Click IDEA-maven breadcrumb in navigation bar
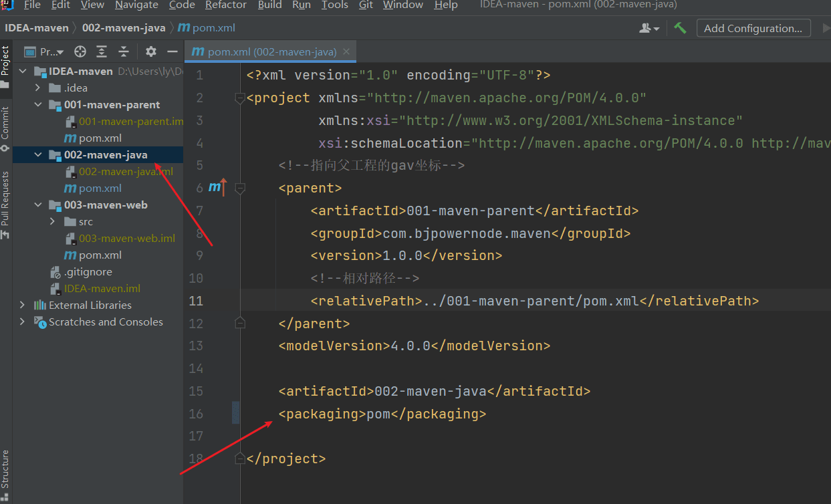Image resolution: width=831 pixels, height=504 pixels. pyautogui.click(x=37, y=28)
